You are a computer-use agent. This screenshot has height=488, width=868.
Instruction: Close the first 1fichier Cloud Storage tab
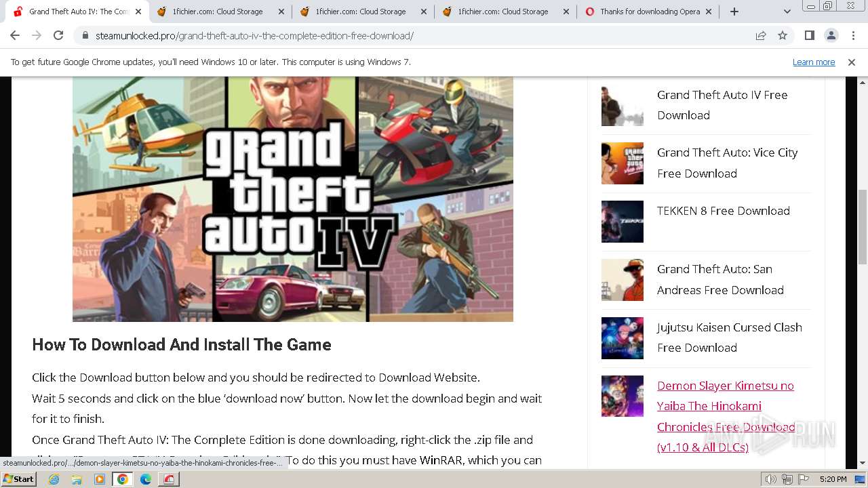coord(281,12)
